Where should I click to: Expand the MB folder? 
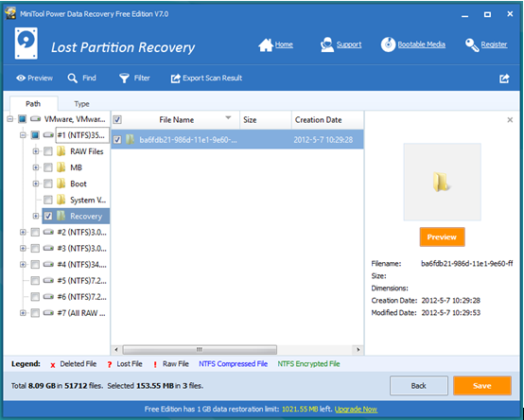[x=35, y=167]
